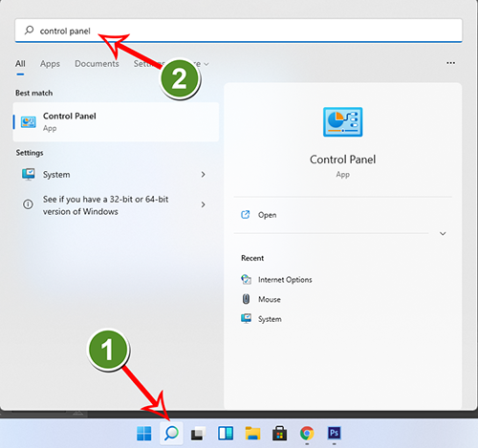Click the 'Recent' heading

click(x=252, y=258)
